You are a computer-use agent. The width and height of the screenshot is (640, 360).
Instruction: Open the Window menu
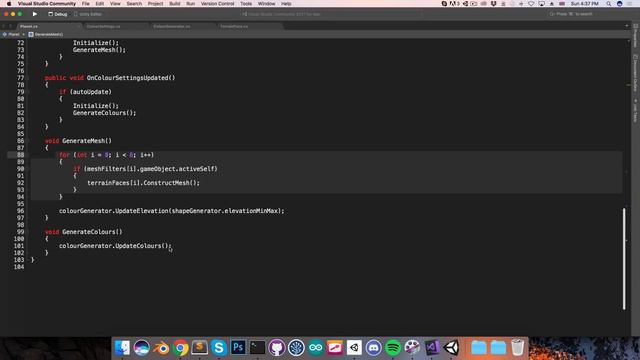267,4
